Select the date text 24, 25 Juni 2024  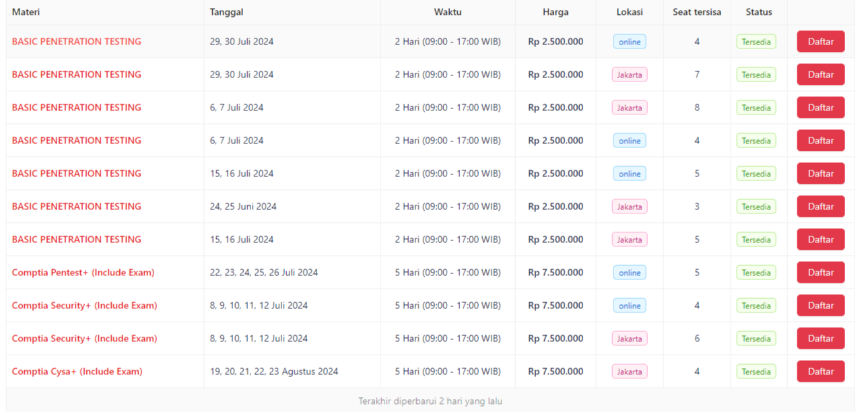(243, 207)
